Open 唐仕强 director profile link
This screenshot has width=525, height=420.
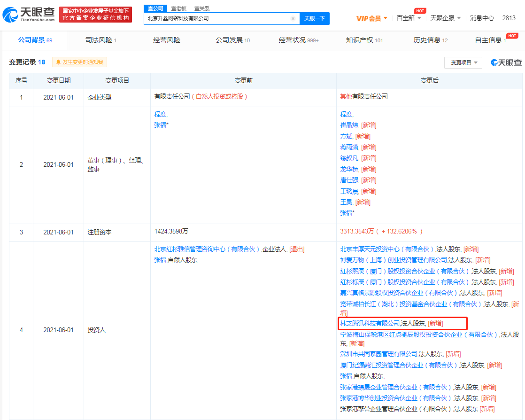pyautogui.click(x=349, y=180)
